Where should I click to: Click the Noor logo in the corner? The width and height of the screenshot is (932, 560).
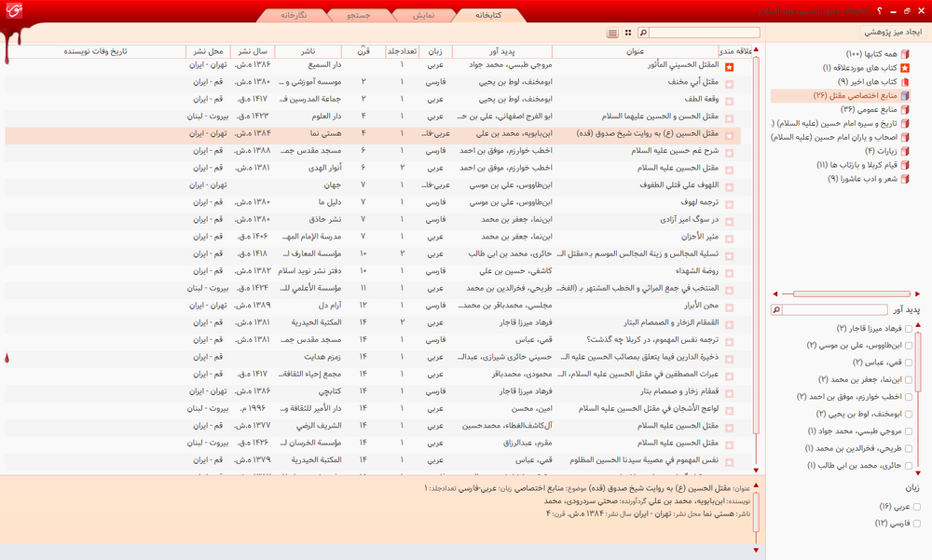[x=14, y=10]
